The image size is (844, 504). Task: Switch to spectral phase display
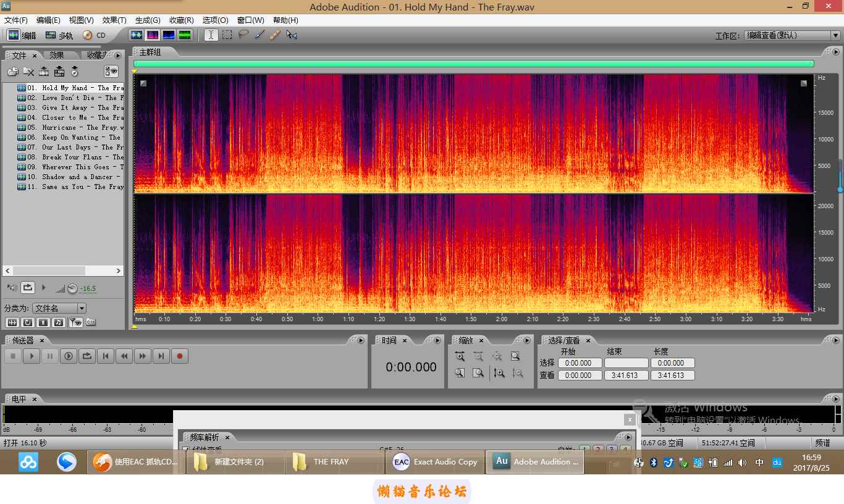pos(184,35)
